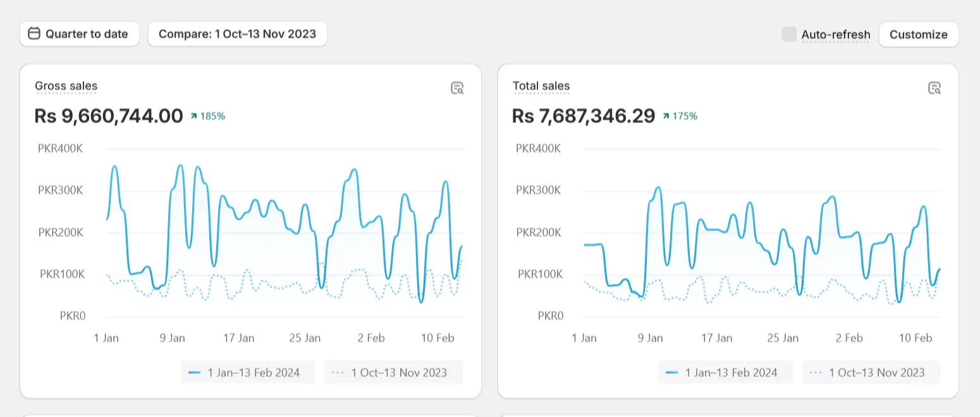The image size is (980, 417).
Task: Open the Quarter to date range picker
Action: pyautogui.click(x=80, y=34)
